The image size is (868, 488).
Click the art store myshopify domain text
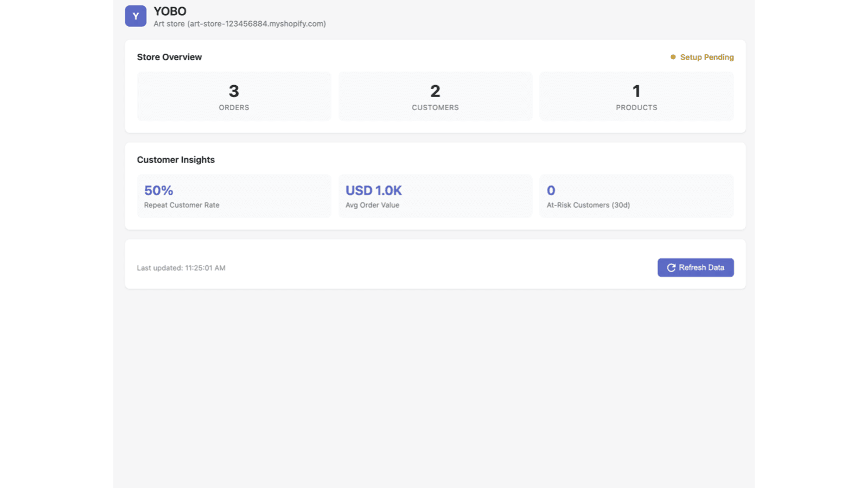point(240,24)
